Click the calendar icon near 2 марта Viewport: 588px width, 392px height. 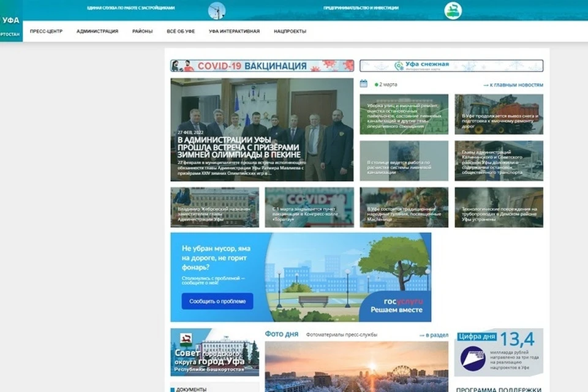(x=364, y=84)
